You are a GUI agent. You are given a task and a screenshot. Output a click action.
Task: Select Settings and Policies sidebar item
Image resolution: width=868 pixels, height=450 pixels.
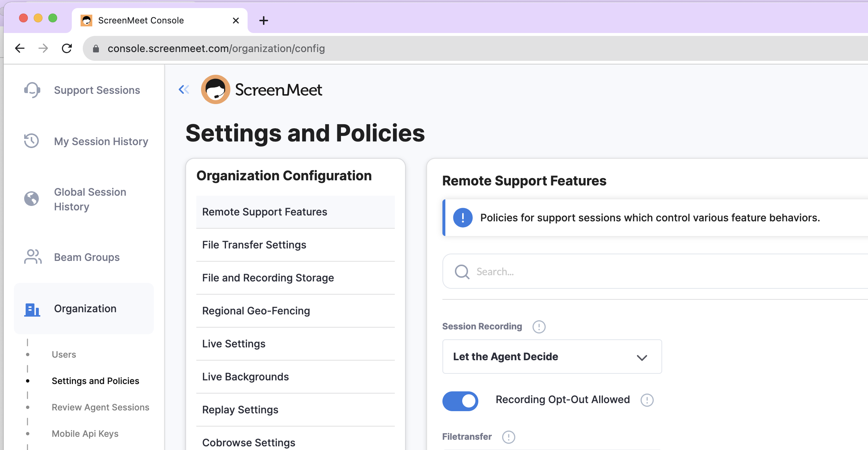[x=96, y=381]
